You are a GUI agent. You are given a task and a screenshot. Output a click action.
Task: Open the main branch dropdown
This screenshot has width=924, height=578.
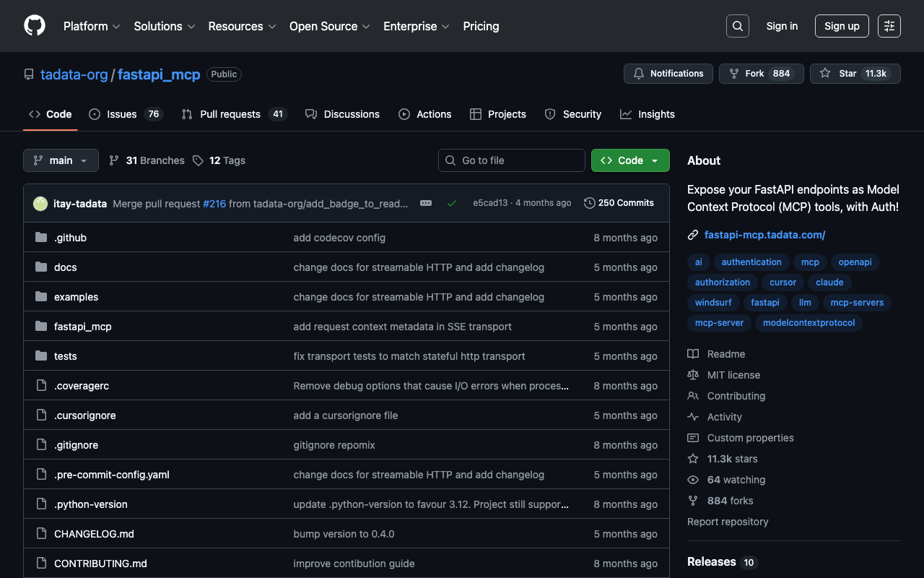pyautogui.click(x=61, y=160)
